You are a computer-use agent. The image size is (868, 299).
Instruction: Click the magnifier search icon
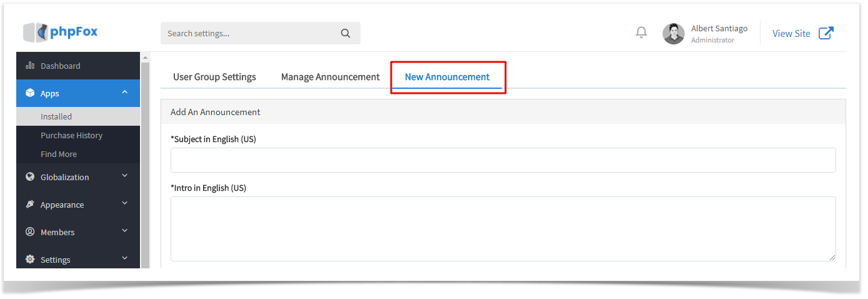tap(346, 34)
